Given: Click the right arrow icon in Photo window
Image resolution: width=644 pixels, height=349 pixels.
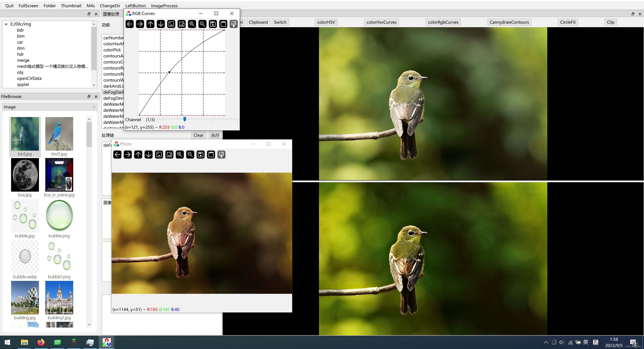Looking at the screenshot, I should coord(128,155).
